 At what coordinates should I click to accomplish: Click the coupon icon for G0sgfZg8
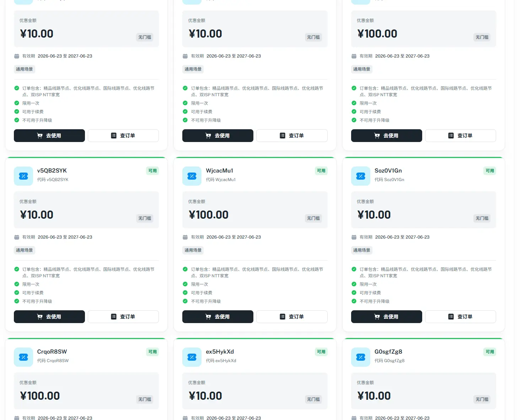(361, 357)
